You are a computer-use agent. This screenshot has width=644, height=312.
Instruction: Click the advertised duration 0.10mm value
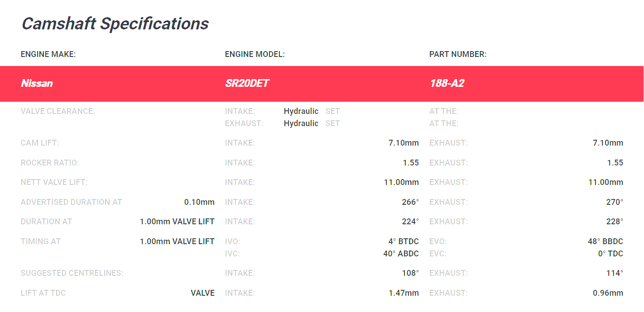tap(199, 202)
